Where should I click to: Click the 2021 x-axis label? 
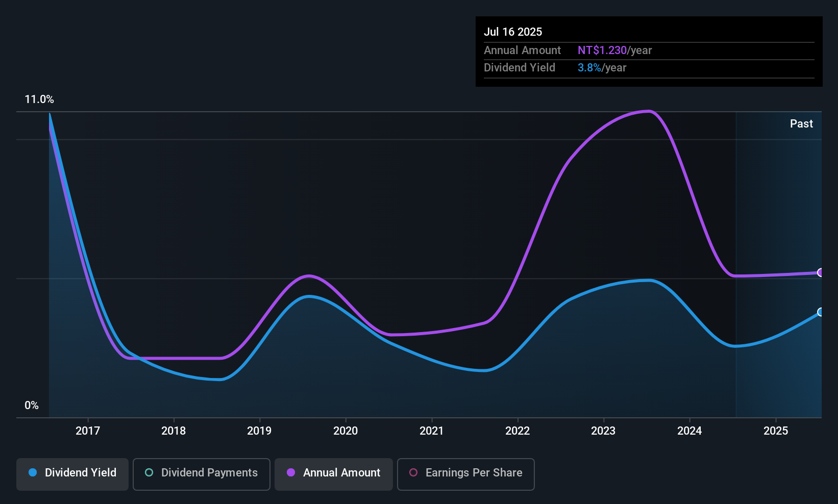point(432,431)
